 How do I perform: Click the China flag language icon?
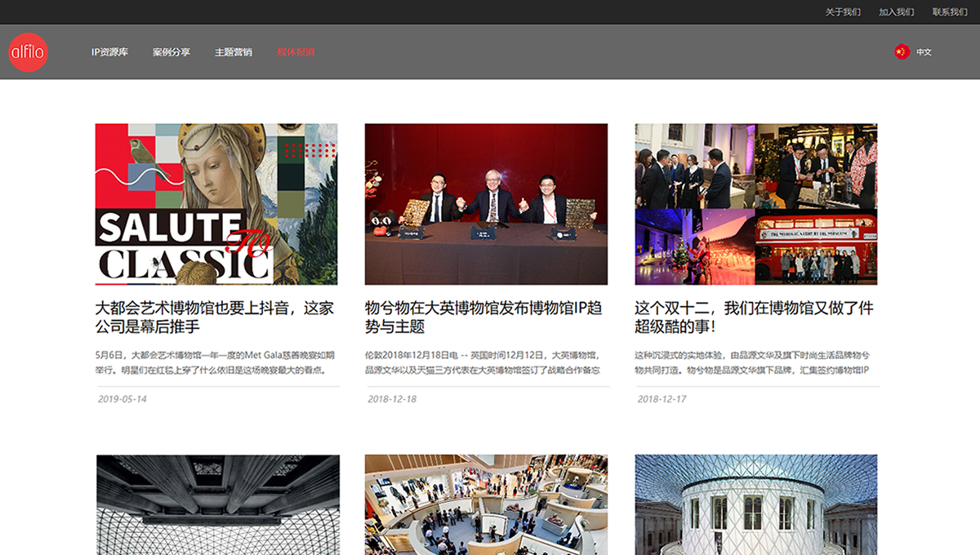902,52
